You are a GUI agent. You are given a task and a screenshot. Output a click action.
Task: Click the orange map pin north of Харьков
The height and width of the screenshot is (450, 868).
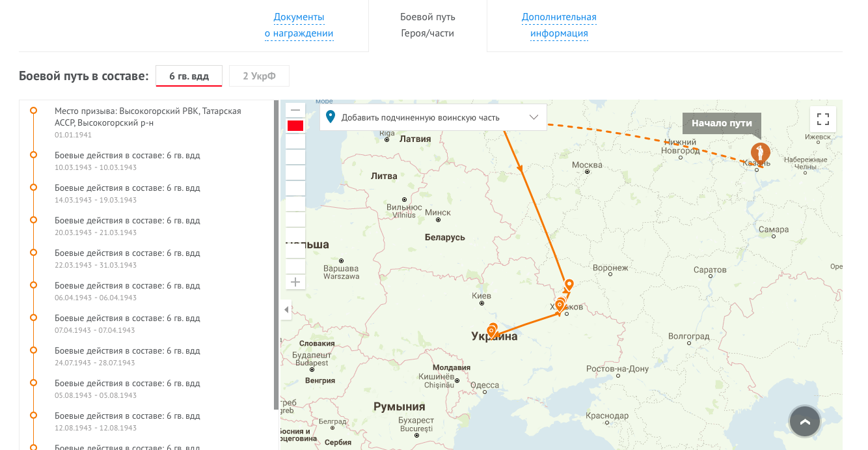point(569,285)
